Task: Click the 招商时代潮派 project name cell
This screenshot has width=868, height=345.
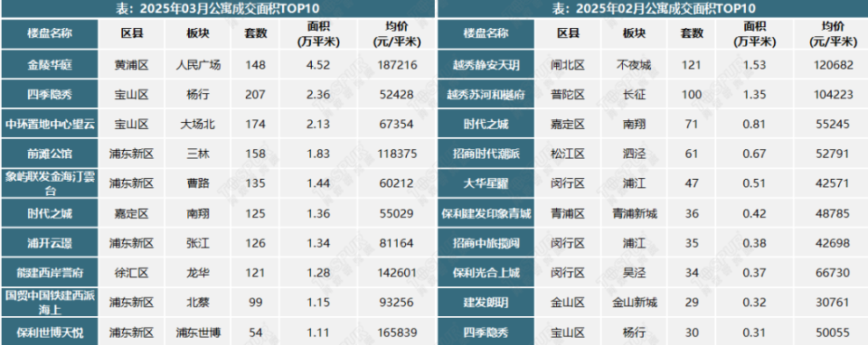Action: (486, 154)
